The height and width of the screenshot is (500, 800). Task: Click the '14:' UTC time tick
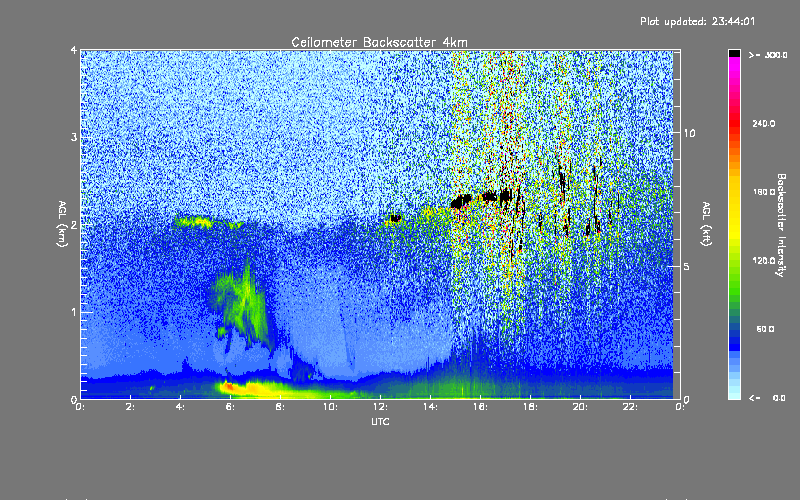tap(430, 407)
